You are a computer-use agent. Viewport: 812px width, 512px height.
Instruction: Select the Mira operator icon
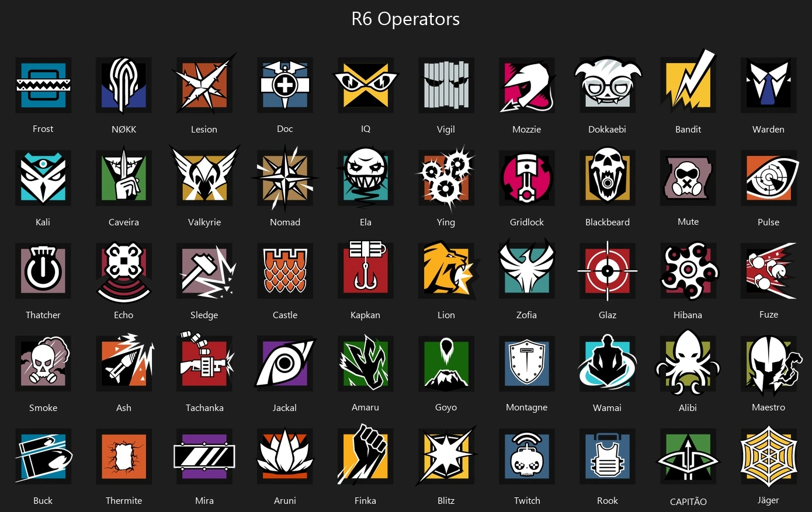click(x=204, y=456)
